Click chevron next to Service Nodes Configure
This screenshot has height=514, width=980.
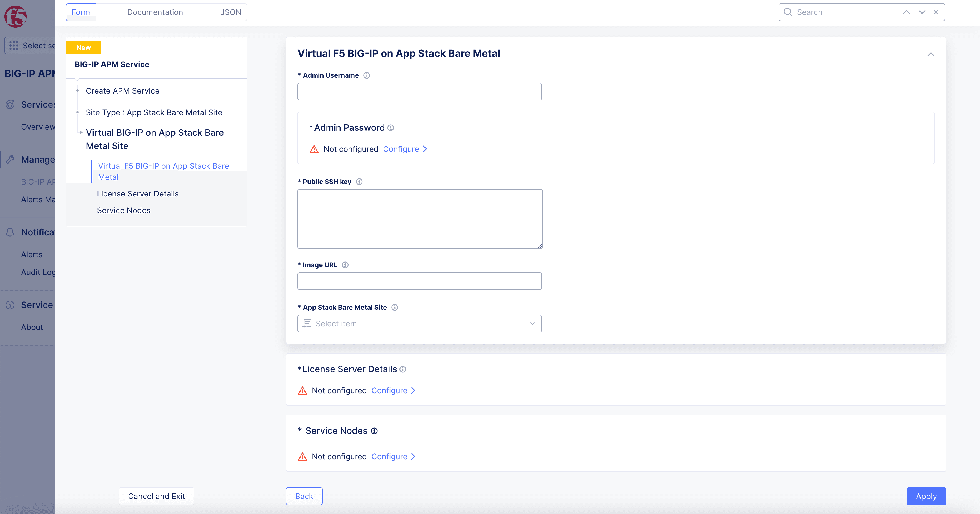point(413,457)
